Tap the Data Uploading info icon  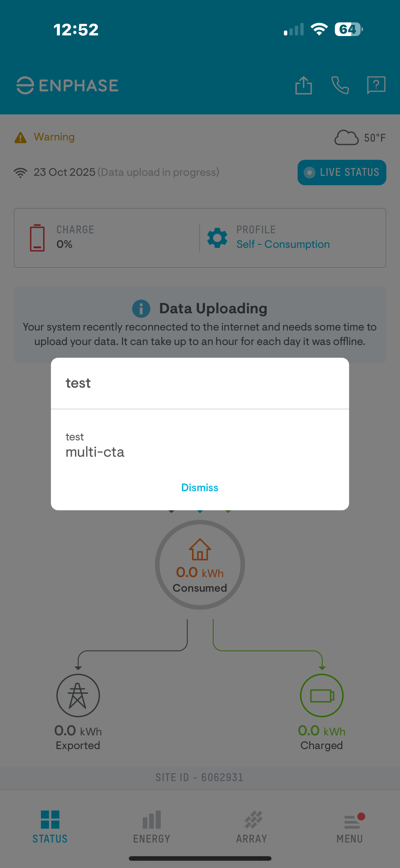click(x=141, y=309)
